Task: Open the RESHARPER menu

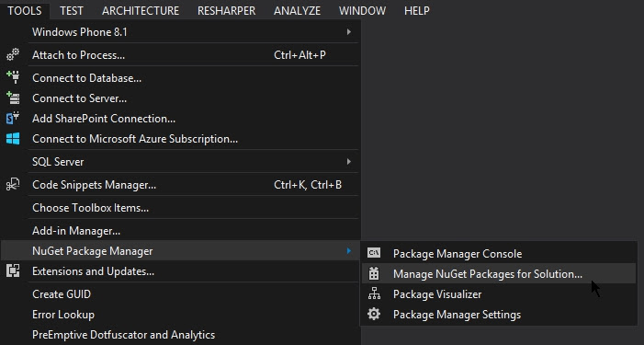Action: [x=226, y=10]
